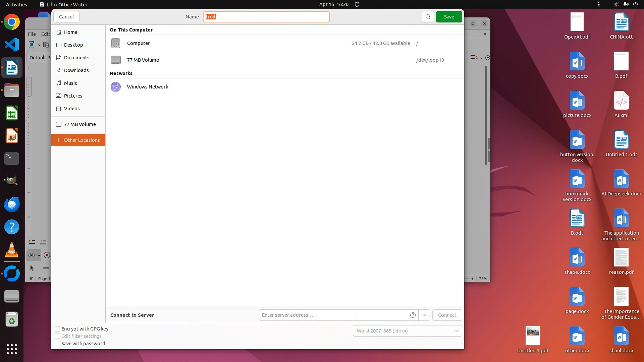644x362 pixels.
Task: Click the 77 MB Volume drive icon in the list
Action: point(116,60)
